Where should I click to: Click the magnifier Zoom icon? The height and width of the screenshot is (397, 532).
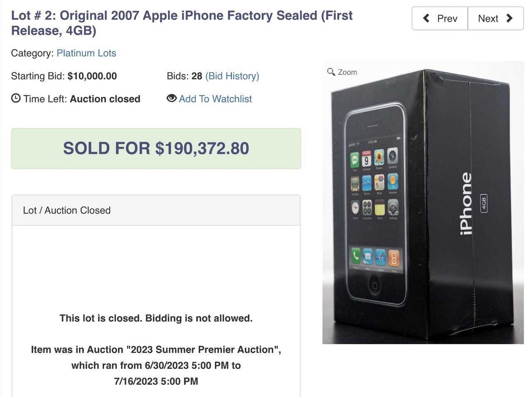[331, 72]
